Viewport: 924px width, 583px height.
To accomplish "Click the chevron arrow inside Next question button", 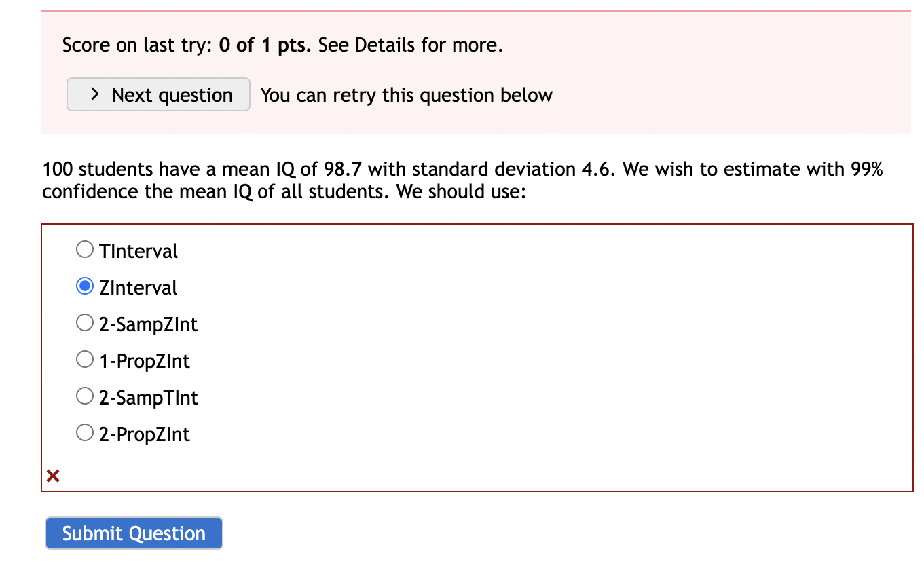I will [94, 94].
